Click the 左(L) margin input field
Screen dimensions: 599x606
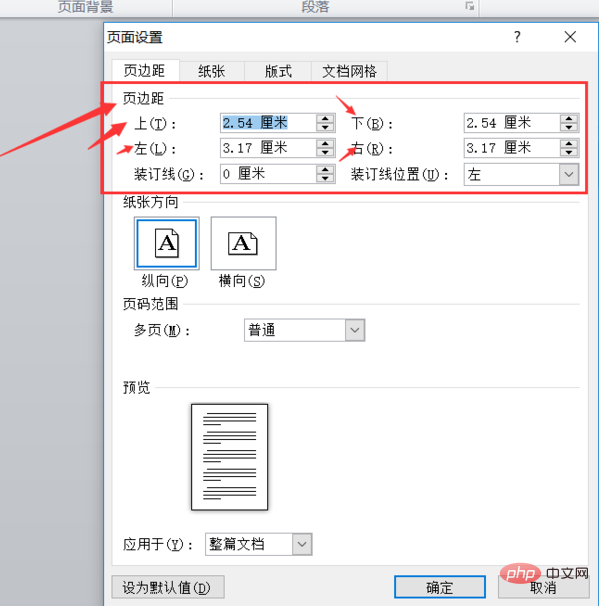[268, 148]
